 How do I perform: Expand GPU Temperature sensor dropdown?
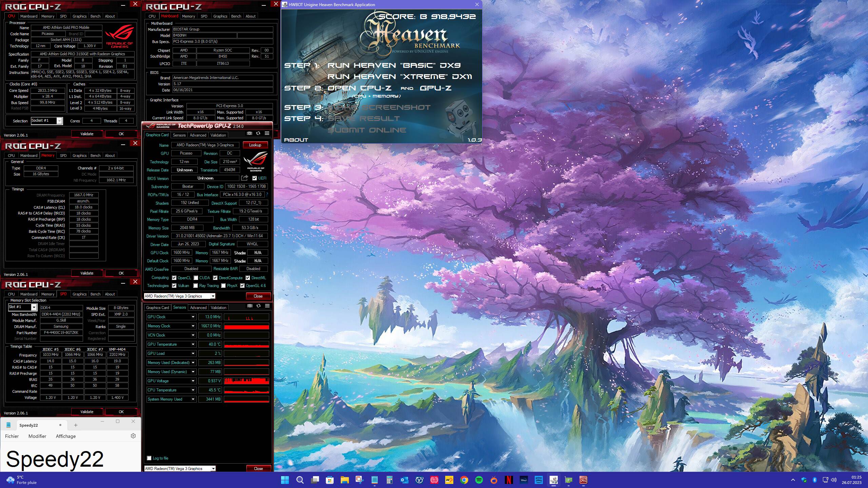click(193, 344)
